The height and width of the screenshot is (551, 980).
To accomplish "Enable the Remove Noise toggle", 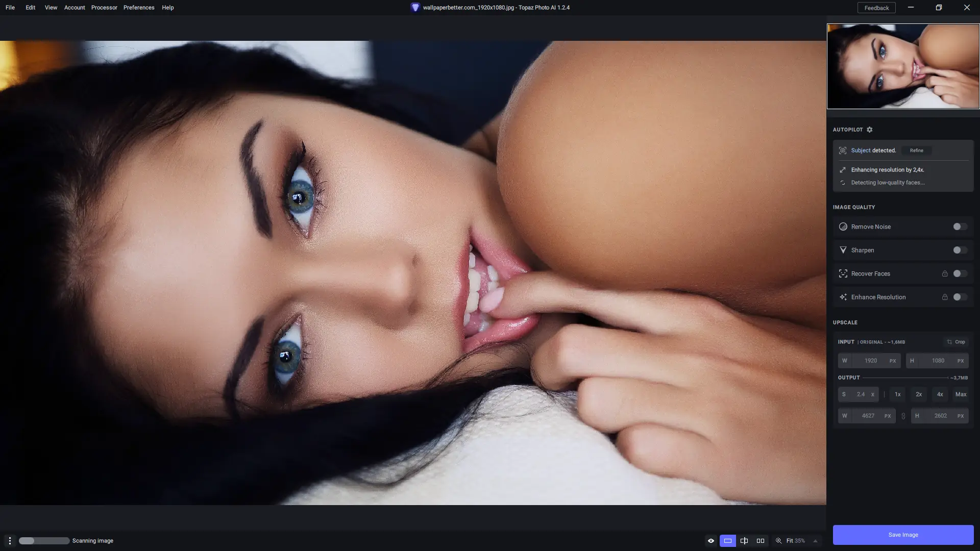I will (960, 227).
